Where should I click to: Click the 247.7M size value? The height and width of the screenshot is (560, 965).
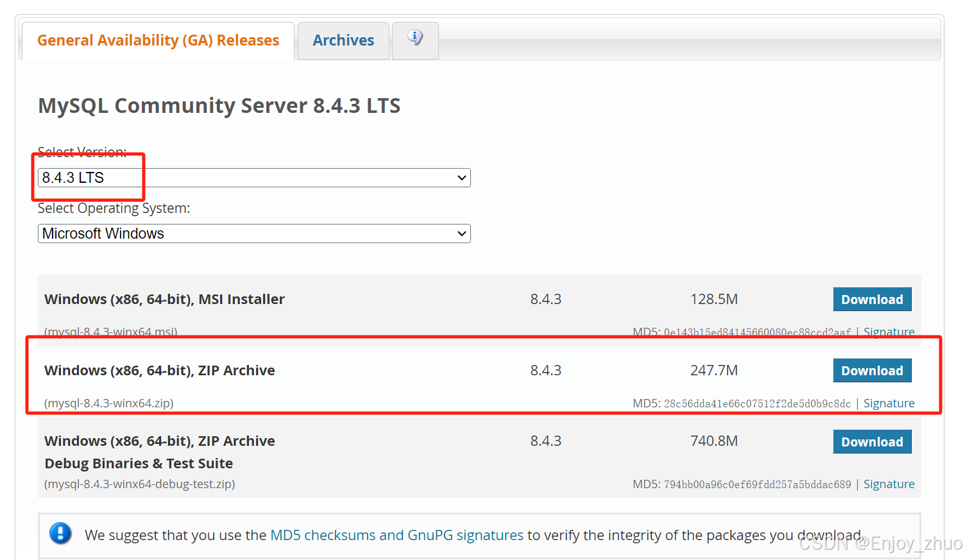point(713,370)
